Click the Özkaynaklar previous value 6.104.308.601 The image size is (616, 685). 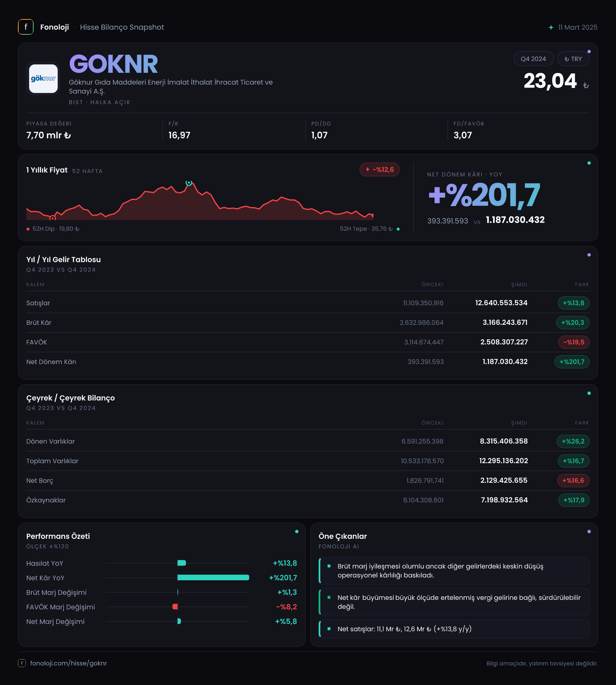(423, 500)
